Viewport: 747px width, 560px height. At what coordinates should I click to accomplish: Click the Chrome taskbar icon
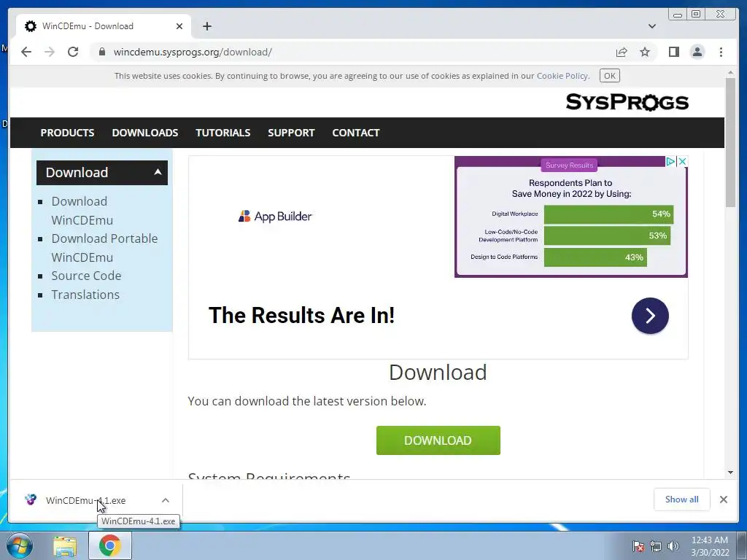[109, 545]
